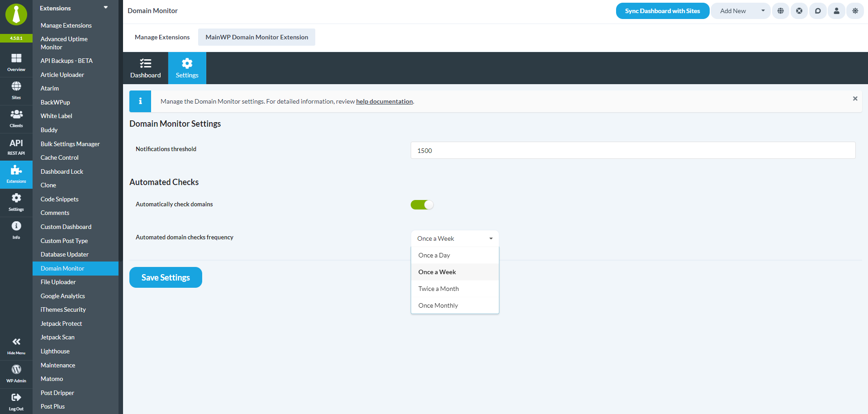Open Atarim extension
Viewport: 868px width, 414px height.
point(50,88)
